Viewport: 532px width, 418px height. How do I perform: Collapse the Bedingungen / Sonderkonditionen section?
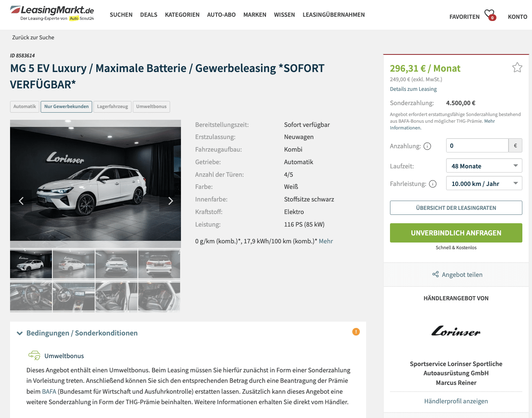point(77,333)
